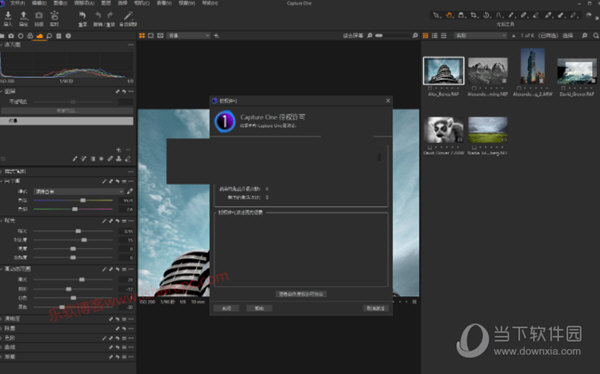Switch the browser to filmstrip view

[444, 36]
